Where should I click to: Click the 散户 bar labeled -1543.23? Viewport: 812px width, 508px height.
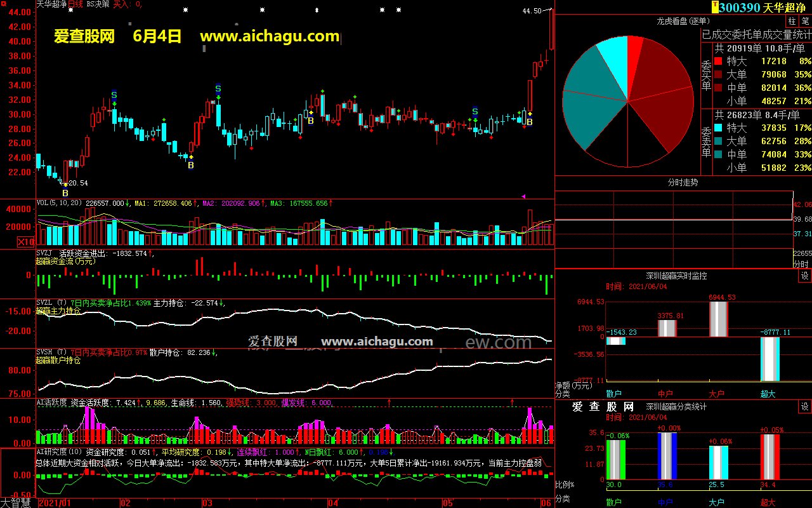tap(615, 340)
